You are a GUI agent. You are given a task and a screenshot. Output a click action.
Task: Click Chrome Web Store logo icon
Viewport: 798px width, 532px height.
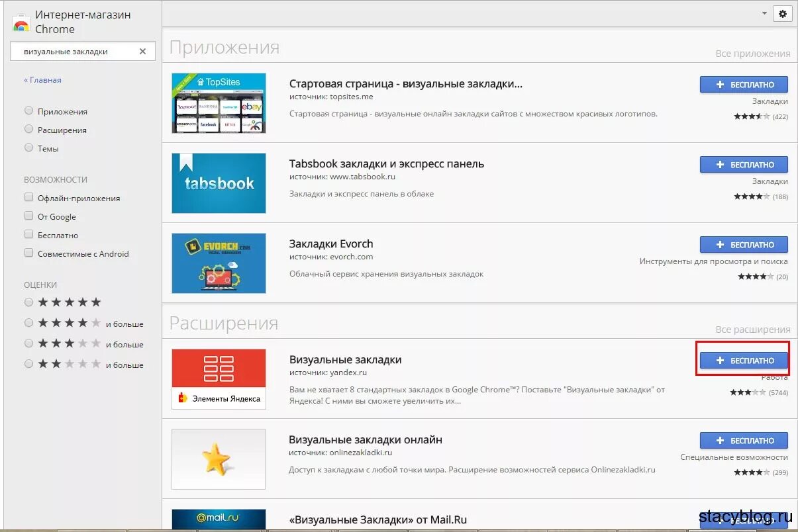(21, 22)
